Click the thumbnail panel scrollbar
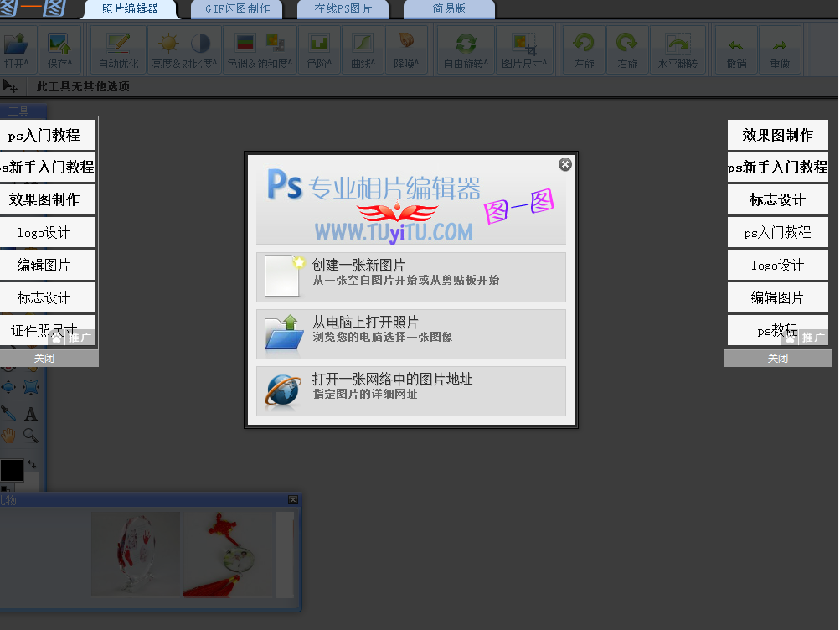 (x=285, y=555)
